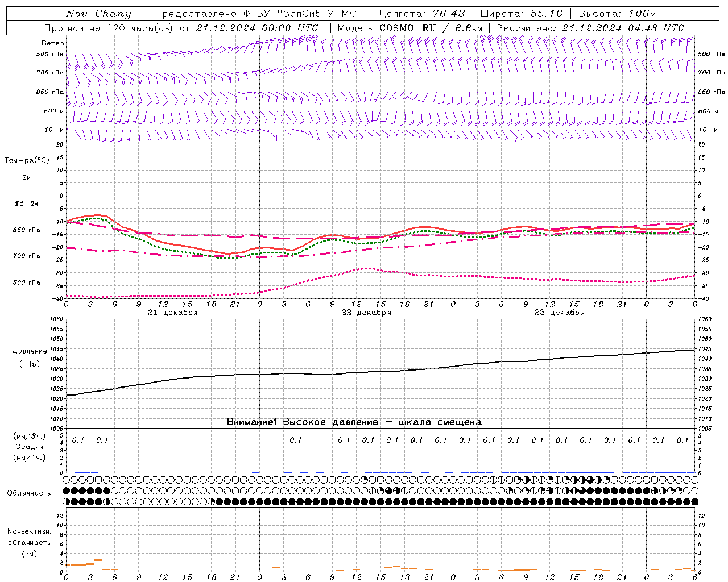This screenshot has height=582, width=728.
Task: Click the '10 м' wind level label on left
Action: click(54, 130)
